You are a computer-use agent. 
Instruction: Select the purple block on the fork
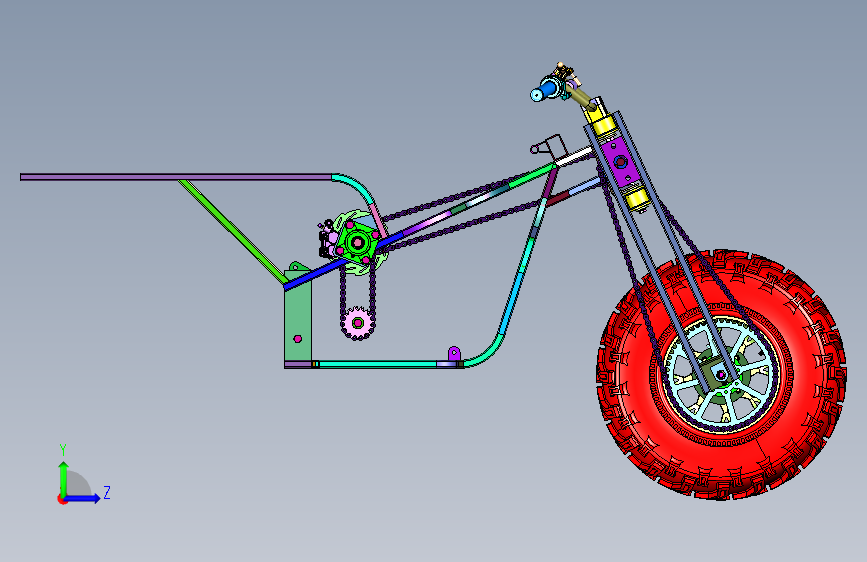pyautogui.click(x=620, y=162)
